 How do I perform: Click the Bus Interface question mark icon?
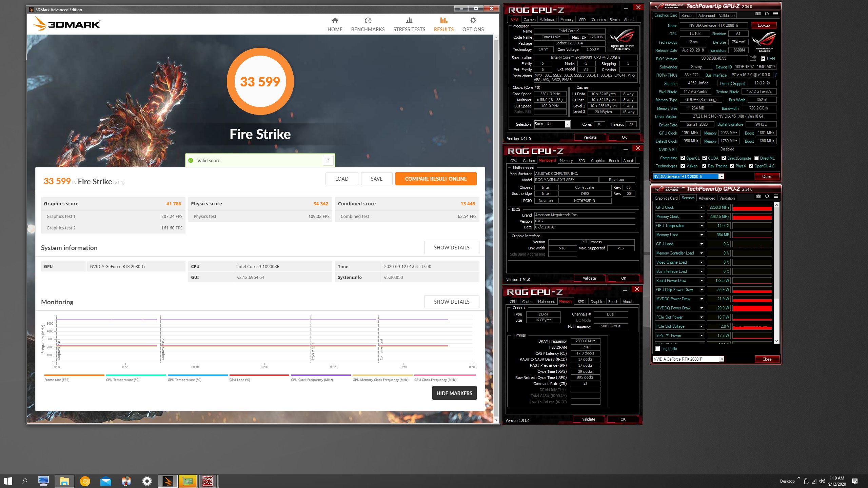775,75
